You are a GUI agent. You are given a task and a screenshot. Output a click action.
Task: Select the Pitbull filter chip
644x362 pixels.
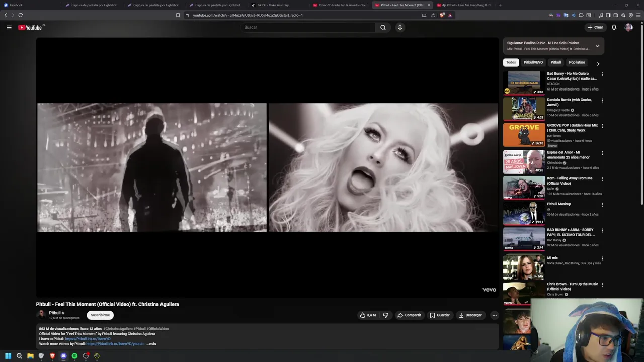tap(556, 62)
